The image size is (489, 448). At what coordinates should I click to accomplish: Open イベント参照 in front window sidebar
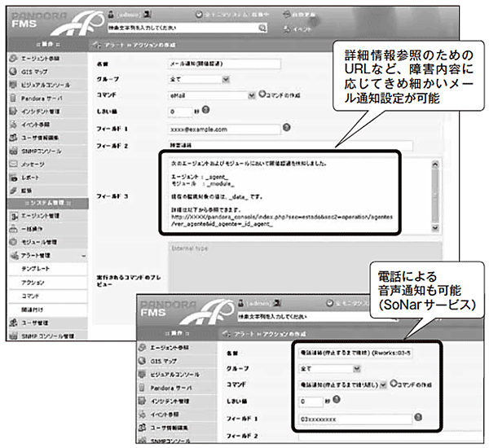[165, 415]
